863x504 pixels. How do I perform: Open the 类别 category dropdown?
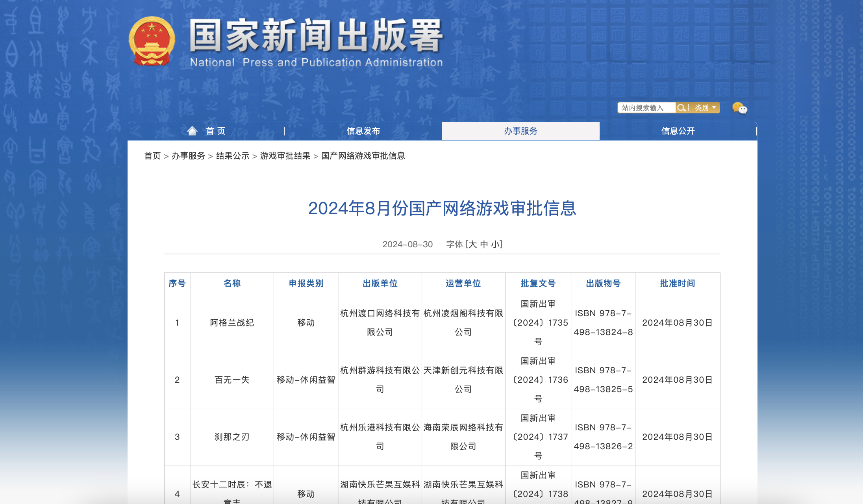coord(705,107)
